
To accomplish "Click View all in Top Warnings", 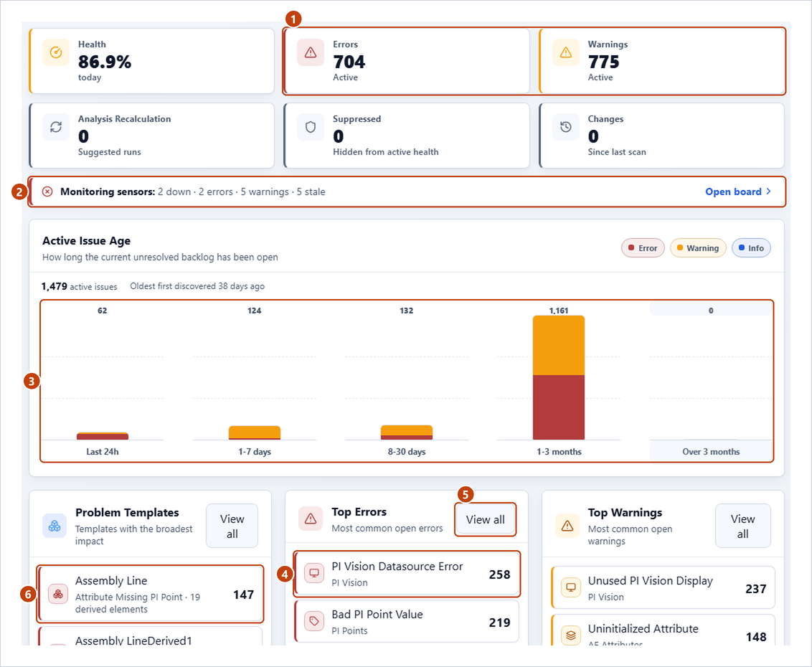I will point(742,526).
